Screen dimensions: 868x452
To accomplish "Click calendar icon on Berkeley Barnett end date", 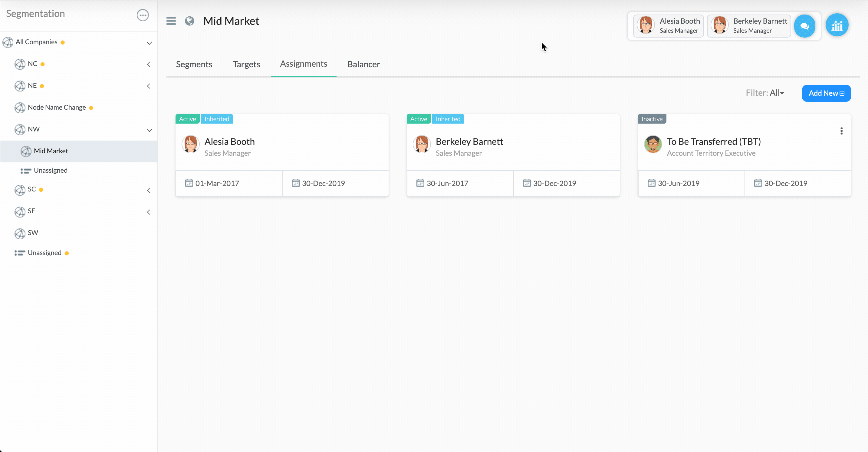I will [x=527, y=183].
